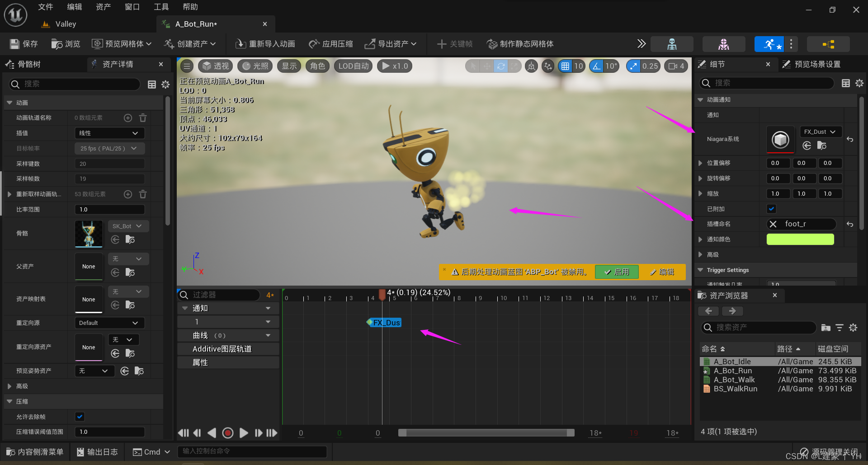
Task: Select the translate move tool in viewport
Action: (487, 66)
